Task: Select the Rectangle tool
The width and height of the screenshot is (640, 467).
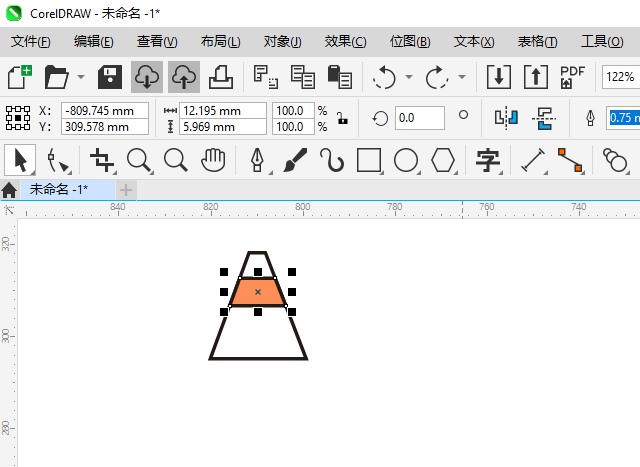Action: pyautogui.click(x=369, y=160)
